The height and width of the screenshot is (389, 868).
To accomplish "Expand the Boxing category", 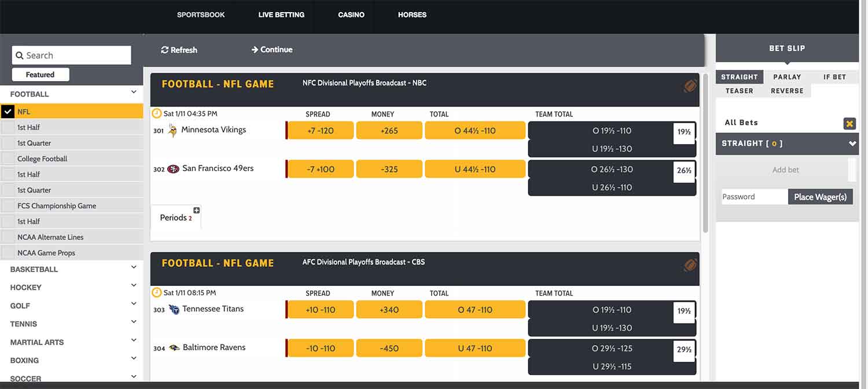I will [x=134, y=359].
